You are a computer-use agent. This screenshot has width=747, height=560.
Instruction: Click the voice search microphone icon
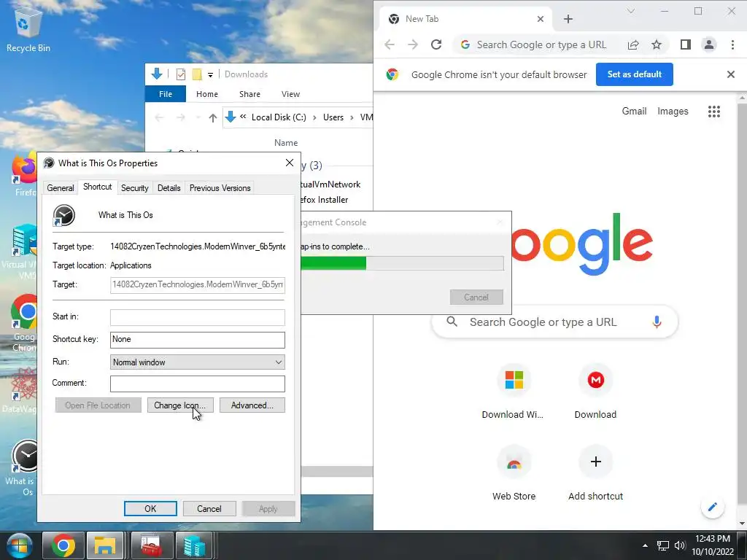pos(657,322)
